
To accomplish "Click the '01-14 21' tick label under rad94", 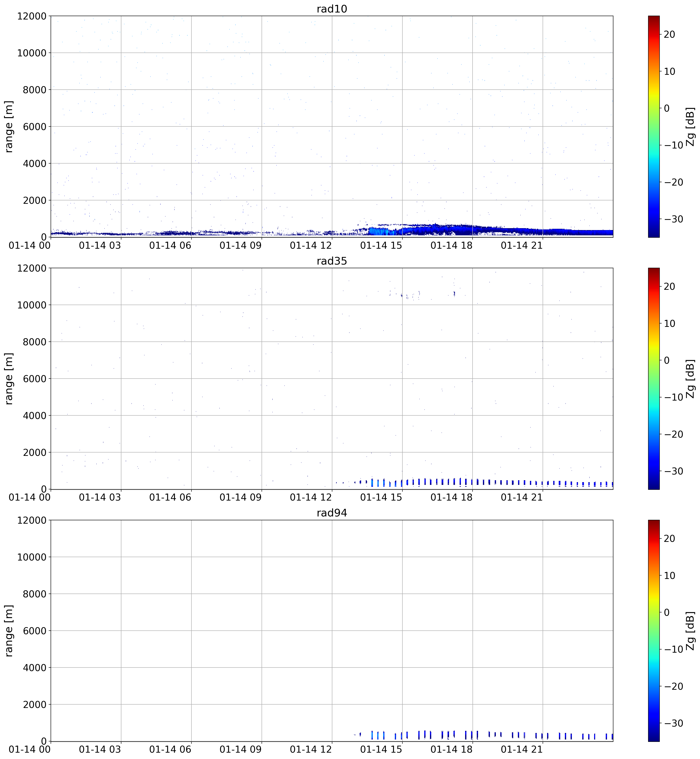I will pyautogui.click(x=522, y=749).
